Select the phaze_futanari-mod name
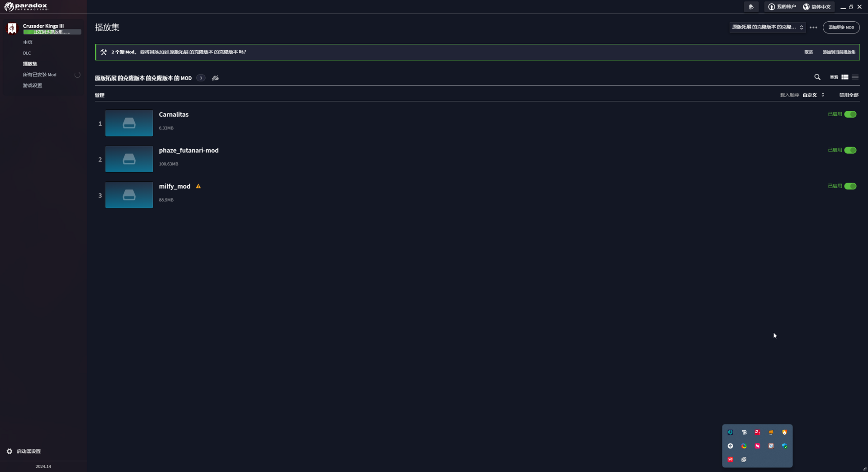 pos(189,151)
